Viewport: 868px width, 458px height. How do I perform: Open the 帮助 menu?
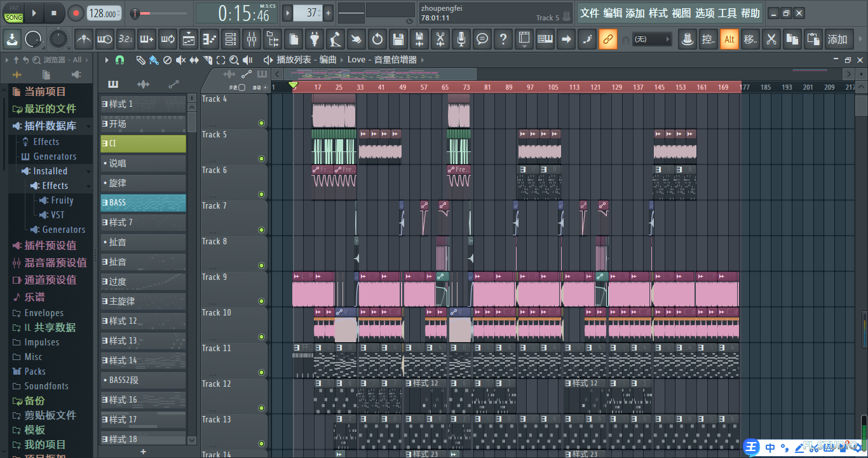coord(750,13)
